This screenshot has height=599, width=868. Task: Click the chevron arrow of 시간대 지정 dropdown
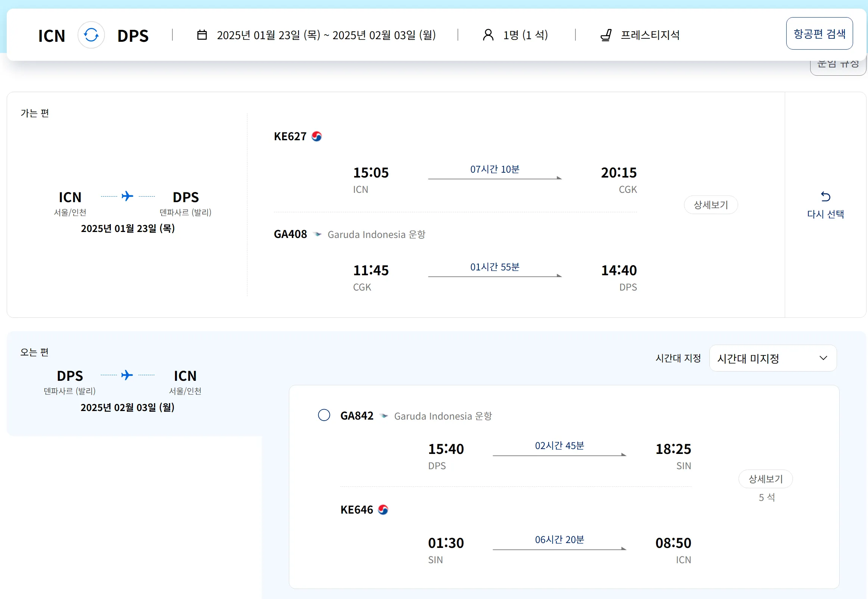823,358
